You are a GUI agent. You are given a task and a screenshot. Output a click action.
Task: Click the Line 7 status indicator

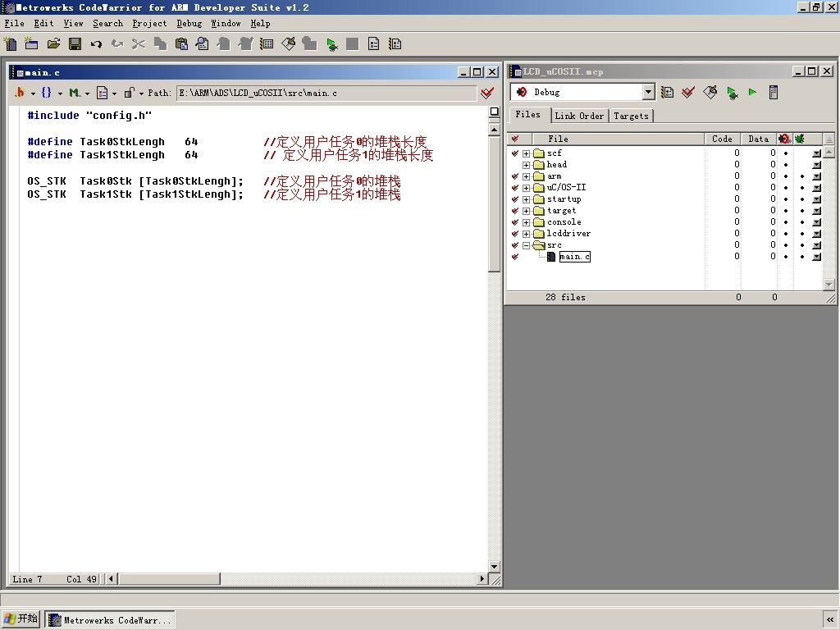click(27, 579)
